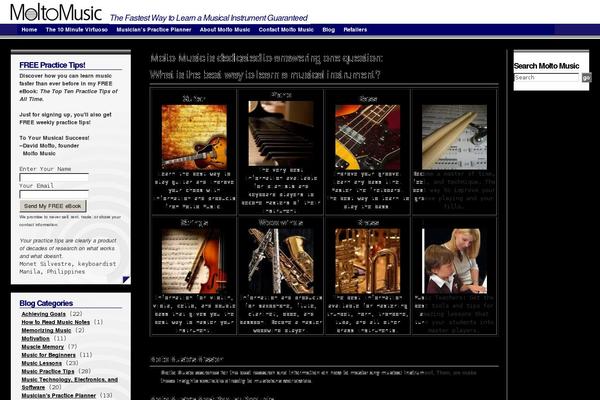This screenshot has height=400, width=600.
Task: Open Achieving Goals blog category
Action: 44,314
